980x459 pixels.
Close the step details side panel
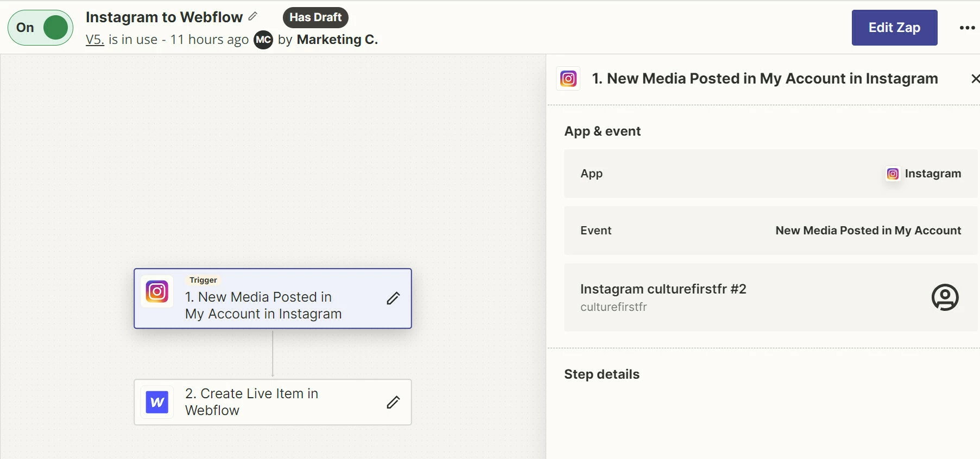tap(975, 79)
